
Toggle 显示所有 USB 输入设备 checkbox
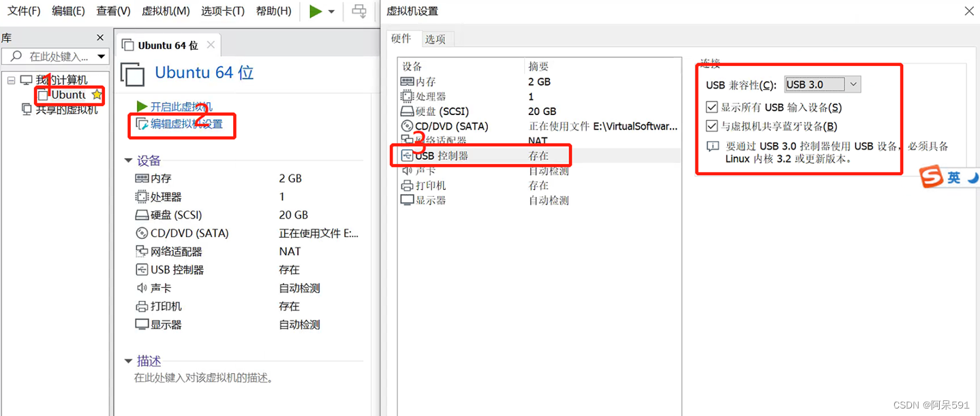712,108
